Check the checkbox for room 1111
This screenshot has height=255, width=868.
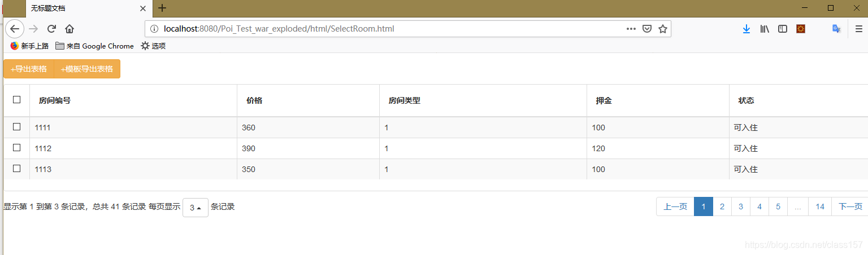pyautogui.click(x=16, y=127)
